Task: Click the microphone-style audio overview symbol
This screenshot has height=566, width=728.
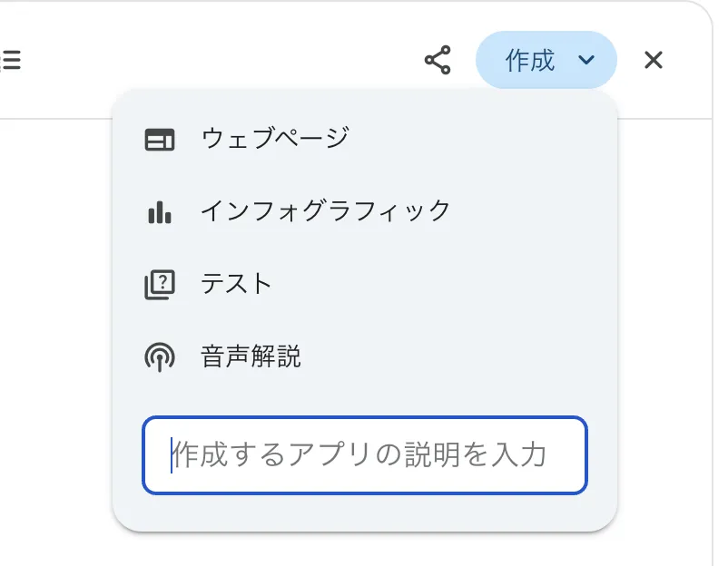Action: click(160, 357)
